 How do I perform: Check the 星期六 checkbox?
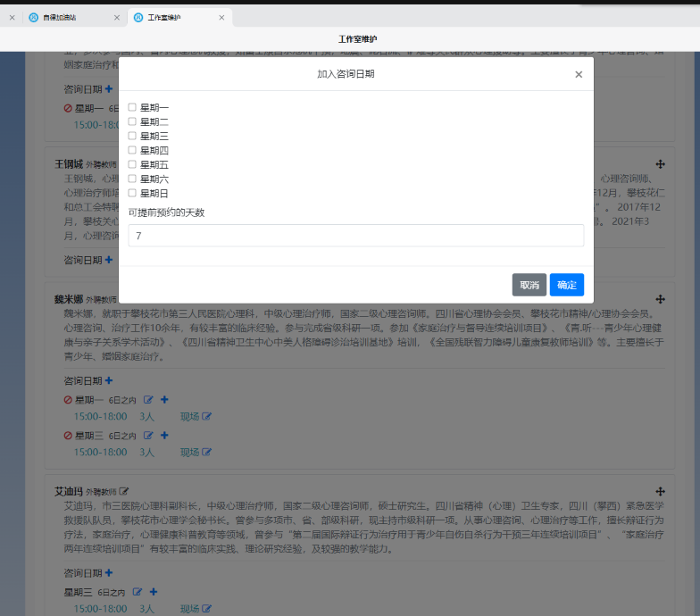pyautogui.click(x=132, y=179)
